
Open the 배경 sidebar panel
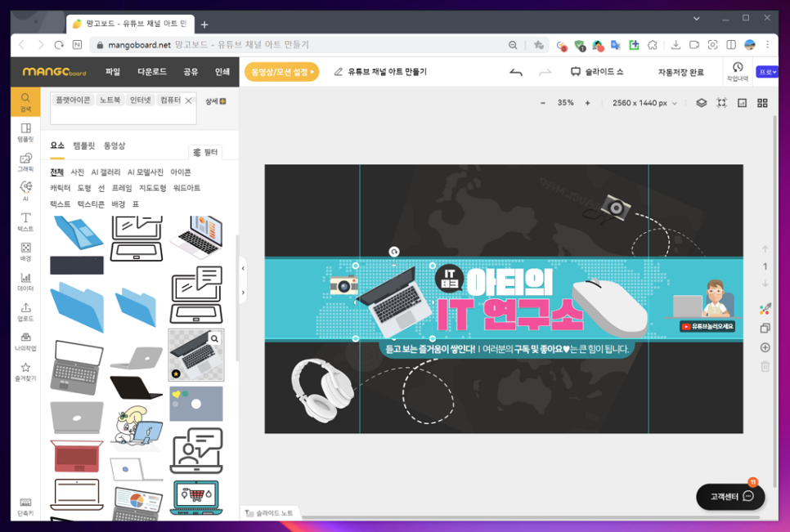[25, 252]
